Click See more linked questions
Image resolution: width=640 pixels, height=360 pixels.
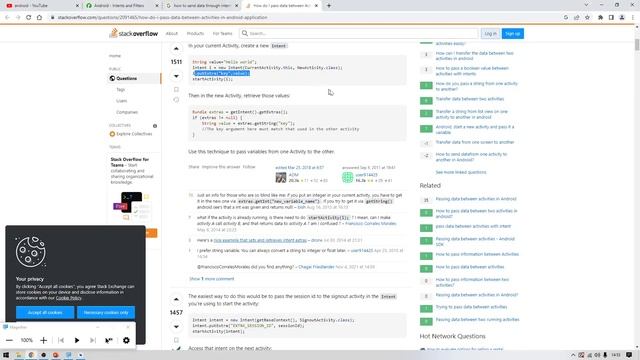tap(461, 172)
